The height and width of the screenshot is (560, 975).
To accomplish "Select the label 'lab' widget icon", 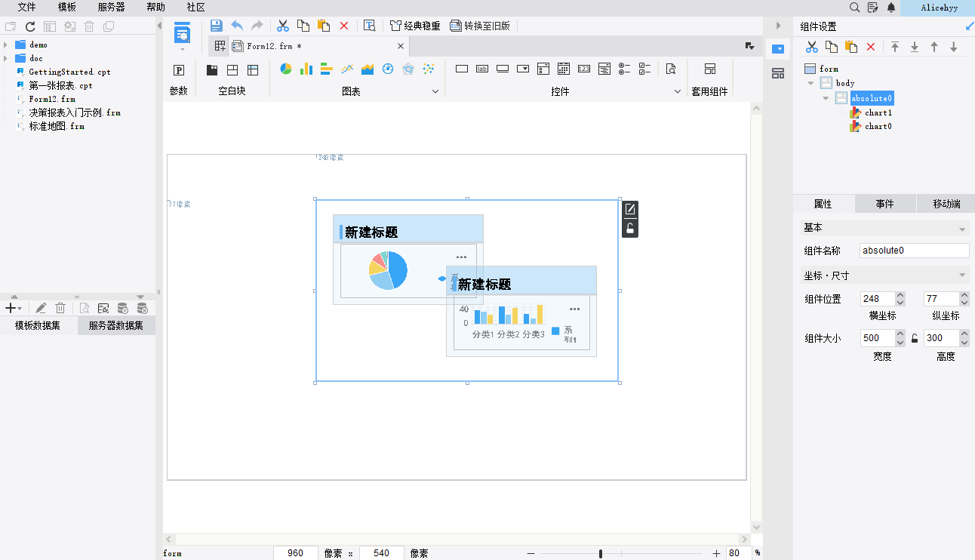I will [482, 69].
